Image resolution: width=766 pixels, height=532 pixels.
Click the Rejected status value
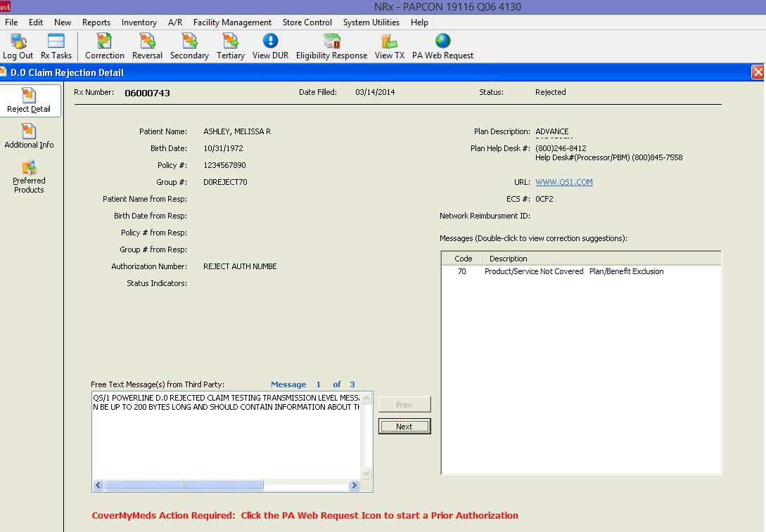click(x=551, y=92)
